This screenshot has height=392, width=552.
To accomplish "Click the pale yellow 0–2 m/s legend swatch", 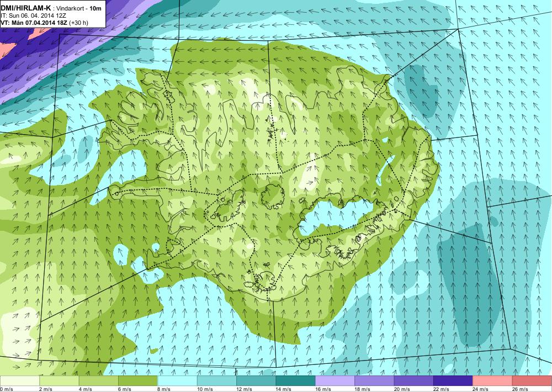I will click(20, 381).
